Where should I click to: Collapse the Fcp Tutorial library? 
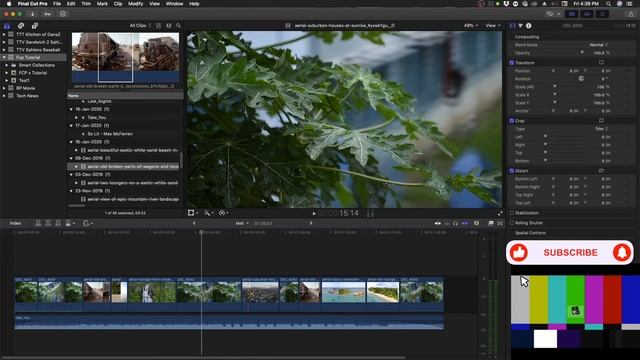(x=4, y=58)
